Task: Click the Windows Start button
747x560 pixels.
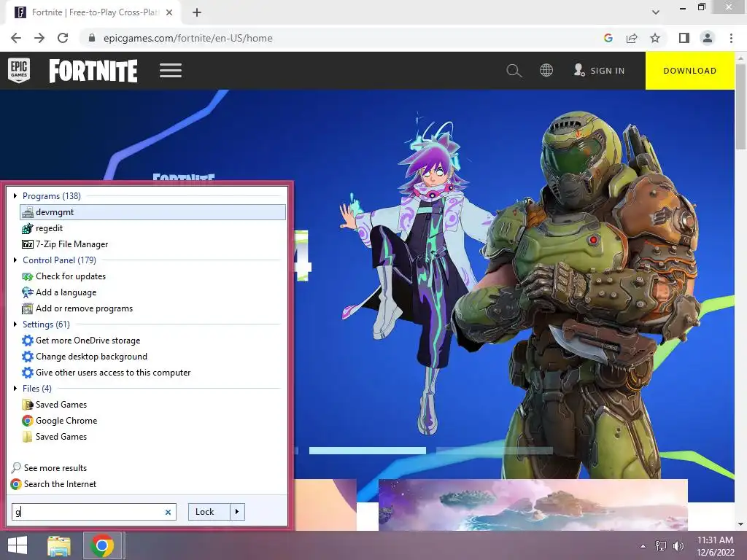Action: (x=18, y=545)
